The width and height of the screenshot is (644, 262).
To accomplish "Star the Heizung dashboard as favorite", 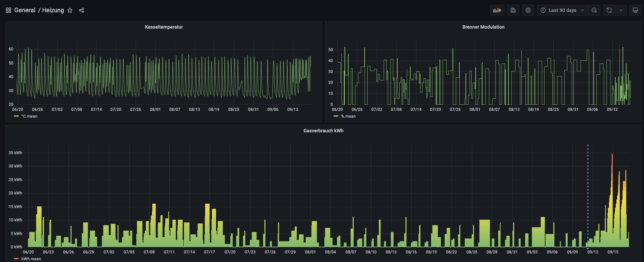I will [x=70, y=10].
